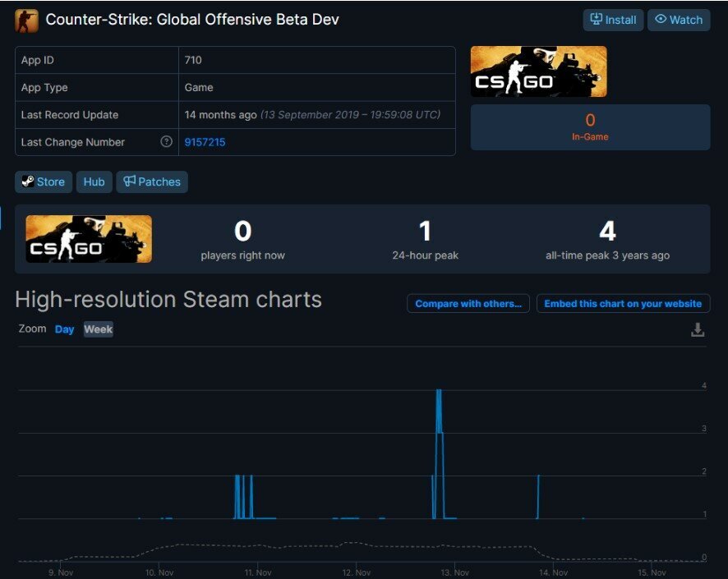Open the Steam Store page button
This screenshot has height=579, width=728.
click(44, 182)
